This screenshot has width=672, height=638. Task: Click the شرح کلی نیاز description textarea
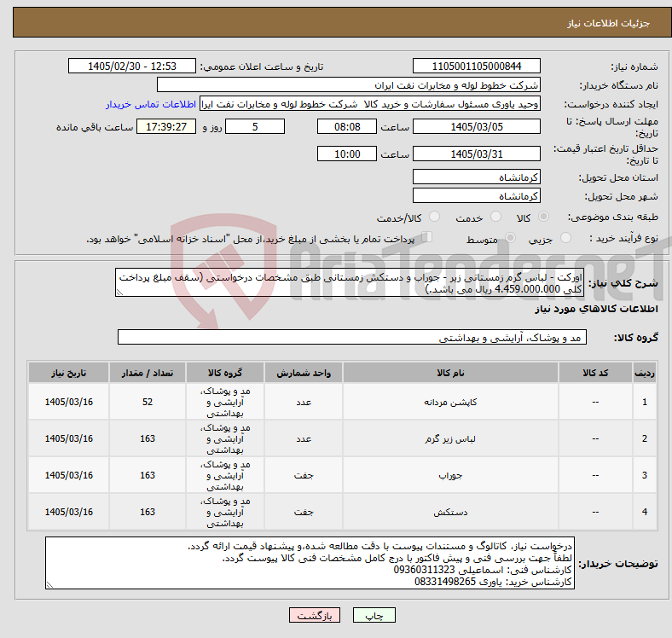click(x=350, y=282)
